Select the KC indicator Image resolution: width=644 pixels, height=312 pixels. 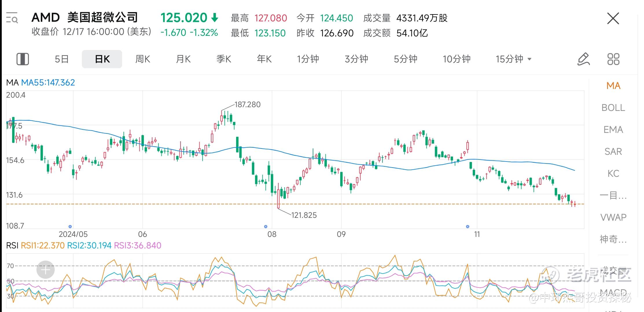(x=613, y=174)
